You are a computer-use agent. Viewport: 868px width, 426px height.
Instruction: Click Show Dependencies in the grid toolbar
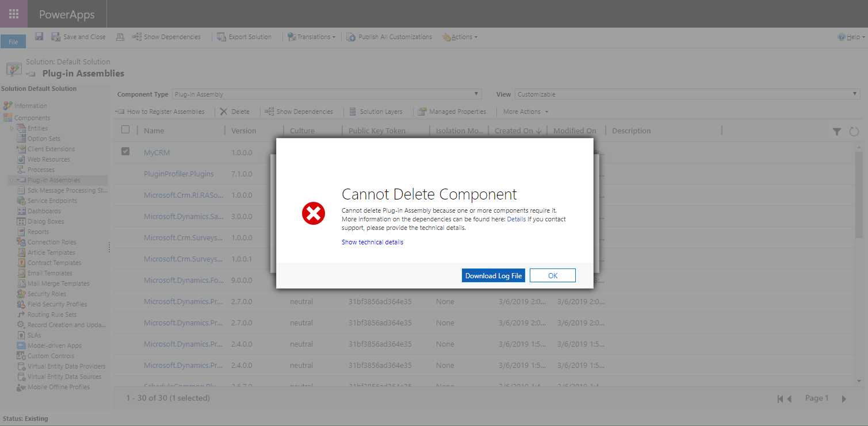299,112
